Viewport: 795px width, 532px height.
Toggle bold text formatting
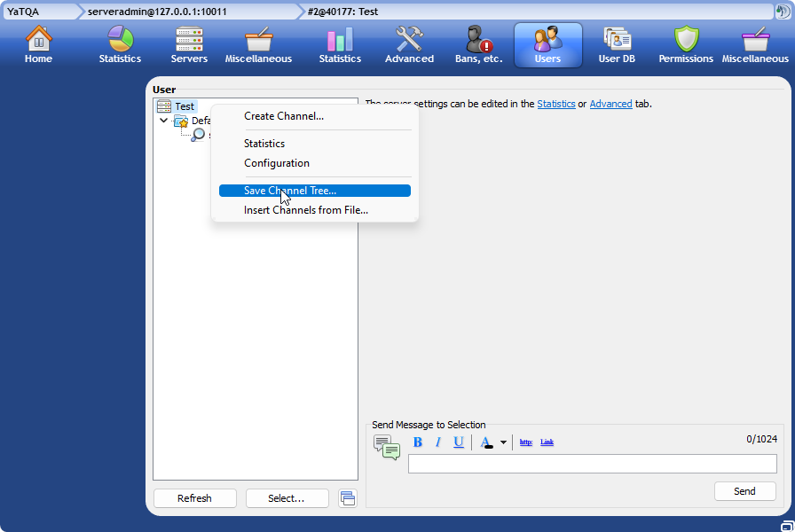tap(417, 442)
